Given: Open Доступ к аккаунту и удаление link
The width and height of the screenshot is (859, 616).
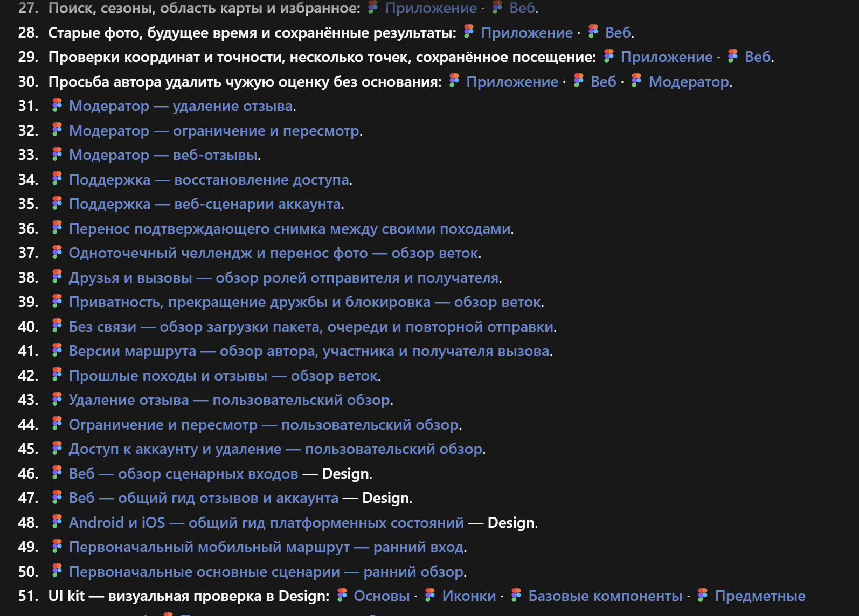Looking at the screenshot, I should [x=276, y=449].
